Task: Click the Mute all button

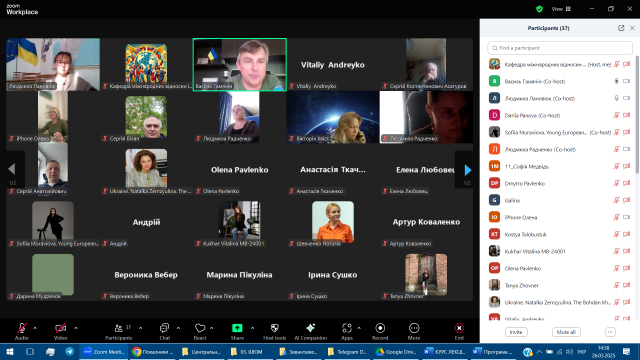Action: 566,332
